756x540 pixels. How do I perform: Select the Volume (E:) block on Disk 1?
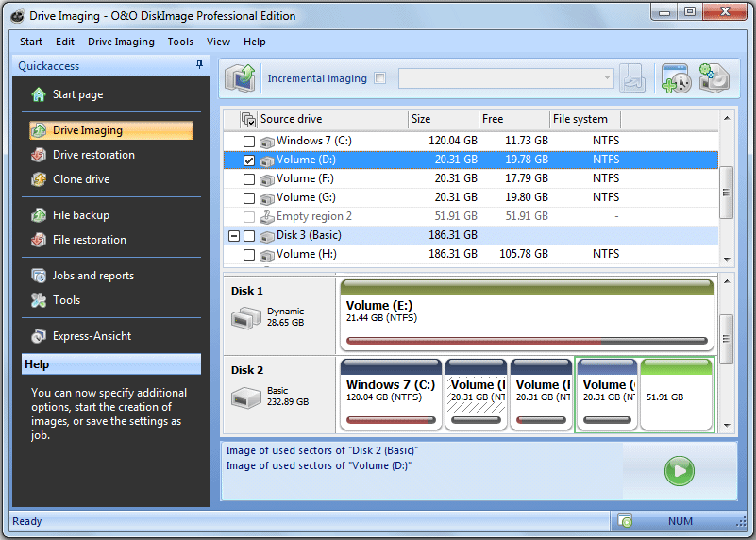tap(527, 315)
